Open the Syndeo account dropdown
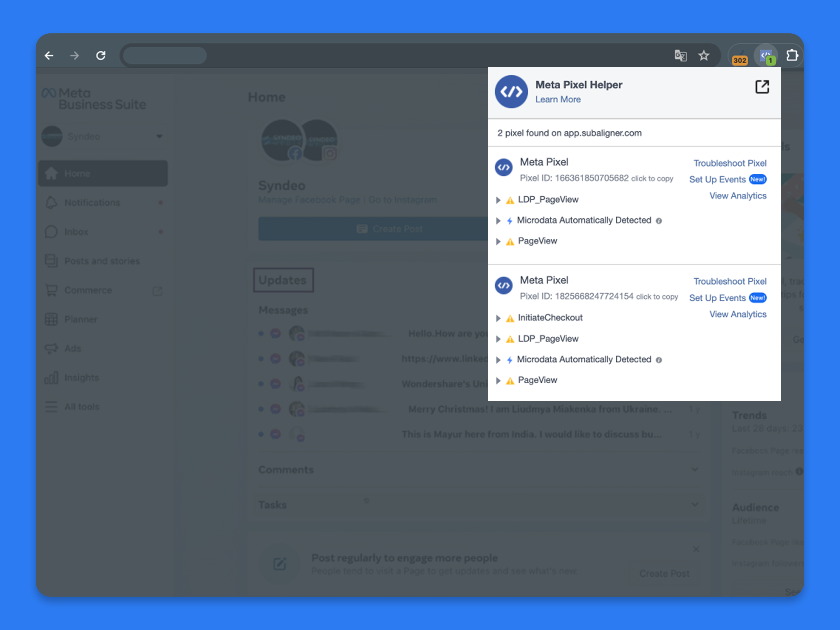The image size is (840, 630). (x=103, y=136)
